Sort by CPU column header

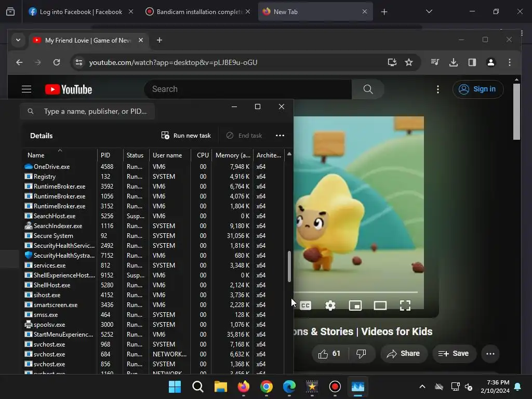pos(201,155)
